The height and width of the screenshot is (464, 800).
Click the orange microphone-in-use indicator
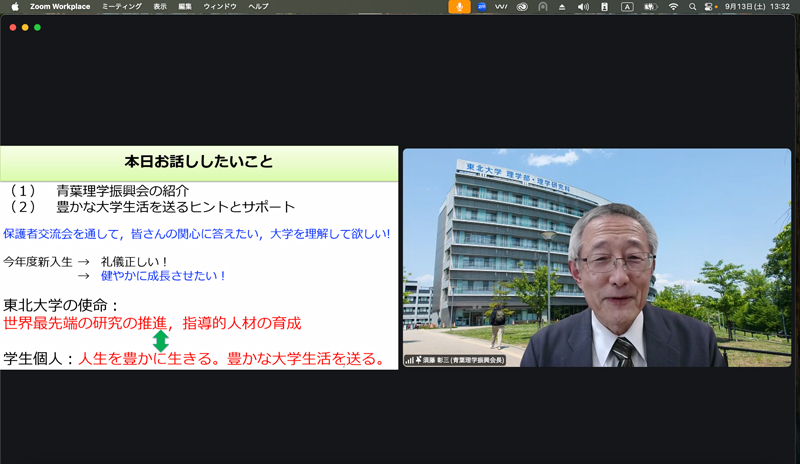tap(459, 7)
